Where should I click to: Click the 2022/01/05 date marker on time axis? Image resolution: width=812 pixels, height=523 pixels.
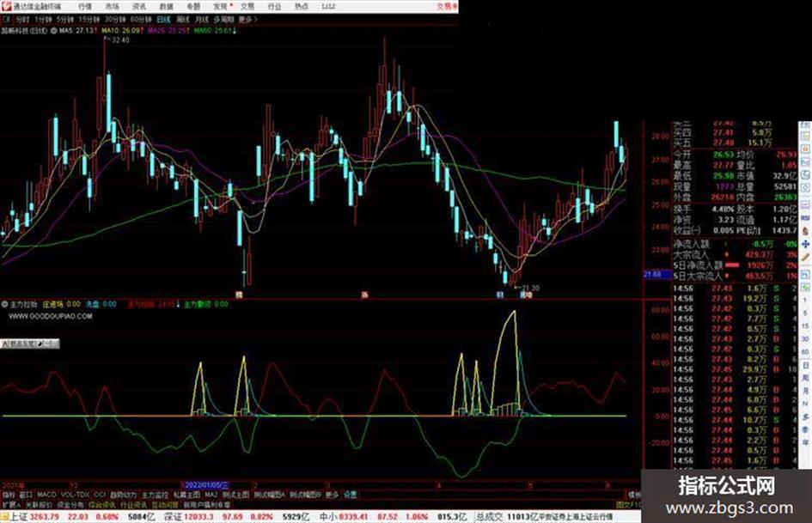tap(206, 486)
